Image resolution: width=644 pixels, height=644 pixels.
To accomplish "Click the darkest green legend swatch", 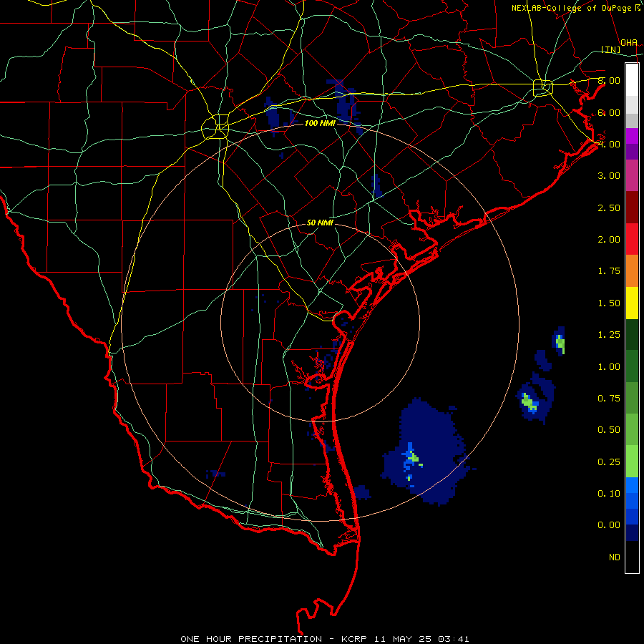I will point(632,334).
